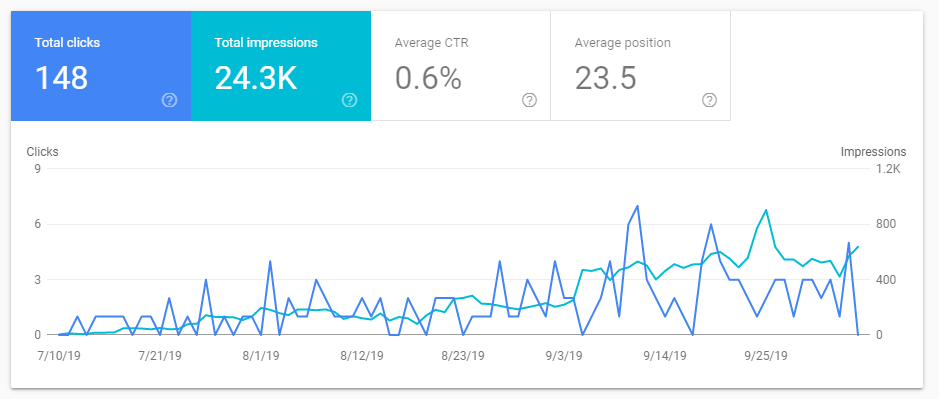Click the 9/14/19 date on the x-axis

(665, 356)
